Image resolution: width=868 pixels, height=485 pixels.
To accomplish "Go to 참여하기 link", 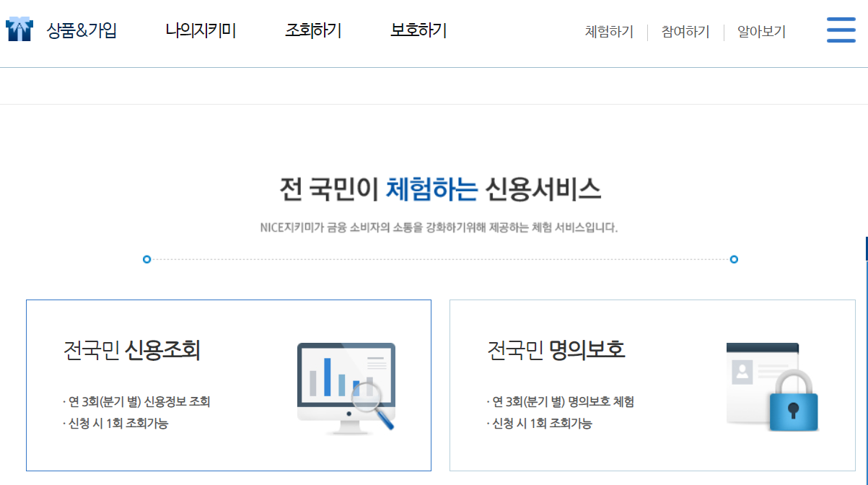I will [685, 32].
